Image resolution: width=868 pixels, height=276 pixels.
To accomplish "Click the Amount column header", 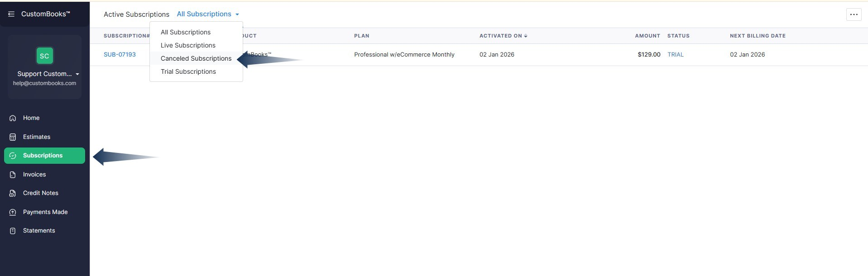I will (647, 36).
